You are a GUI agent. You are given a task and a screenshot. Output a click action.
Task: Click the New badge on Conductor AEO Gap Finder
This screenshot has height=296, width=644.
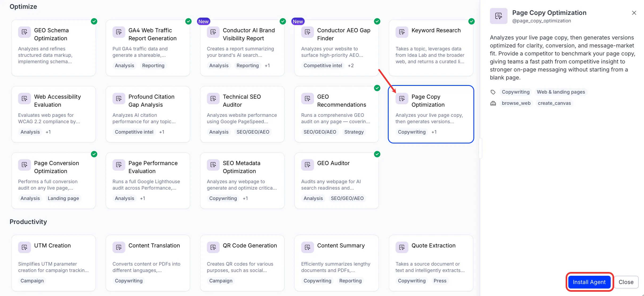298,21
